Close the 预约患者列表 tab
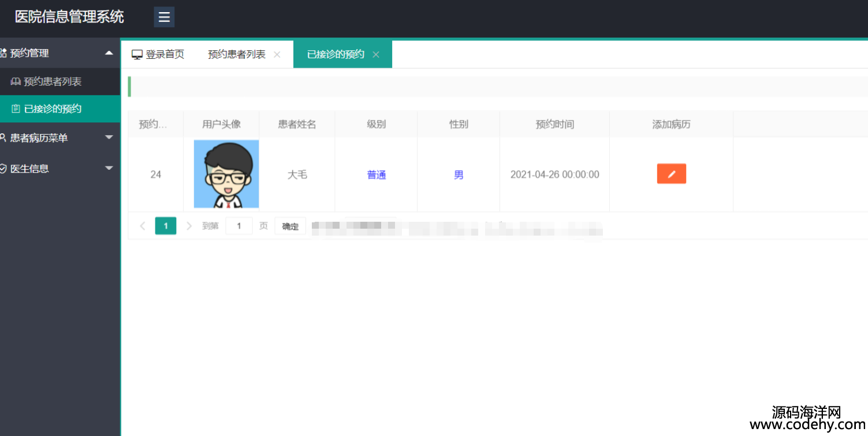 coord(277,54)
